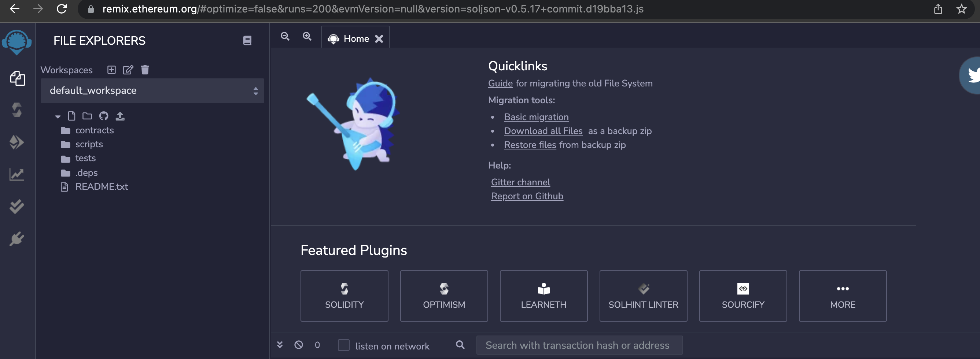Collapse the terminal with double-chevron icon

point(280,345)
